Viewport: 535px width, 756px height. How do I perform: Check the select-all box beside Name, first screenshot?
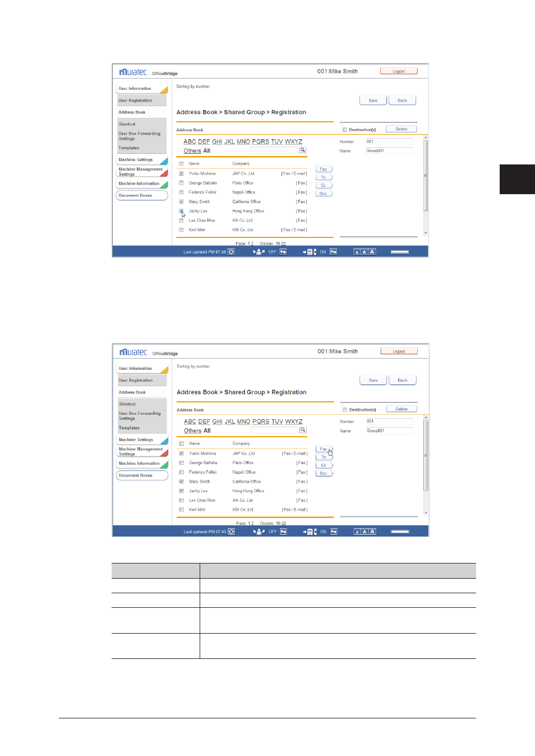(181, 164)
